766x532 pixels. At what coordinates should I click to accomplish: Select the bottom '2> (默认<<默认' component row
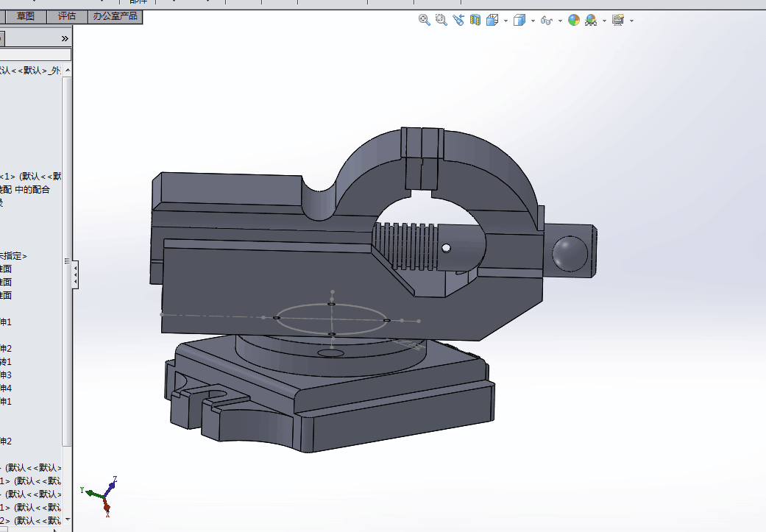pyautogui.click(x=30, y=520)
